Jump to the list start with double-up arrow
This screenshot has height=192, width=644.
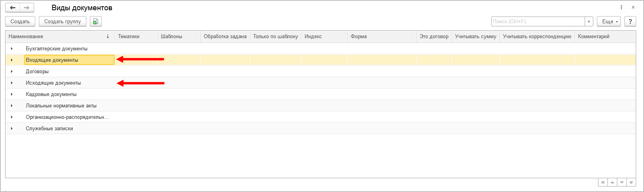tap(603, 183)
